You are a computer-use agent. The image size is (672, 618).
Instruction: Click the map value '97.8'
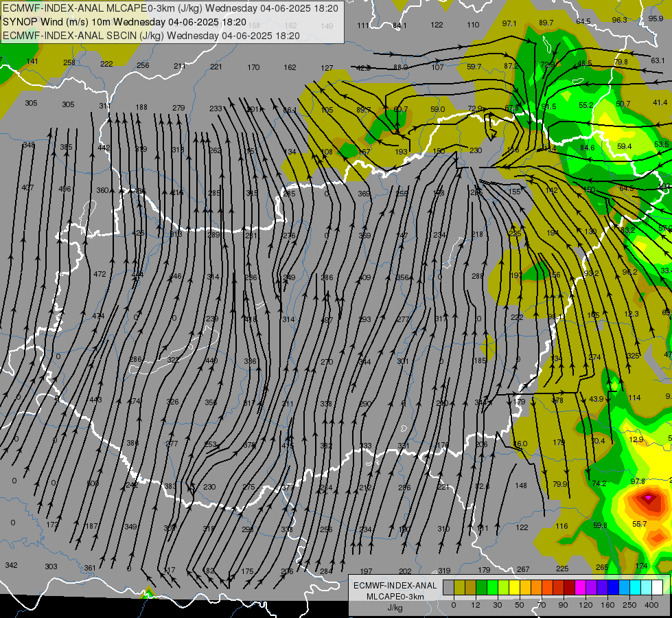pyautogui.click(x=638, y=481)
